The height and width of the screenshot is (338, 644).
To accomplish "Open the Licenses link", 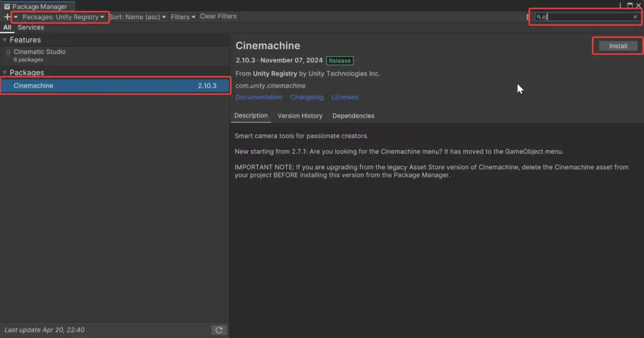I will (345, 97).
